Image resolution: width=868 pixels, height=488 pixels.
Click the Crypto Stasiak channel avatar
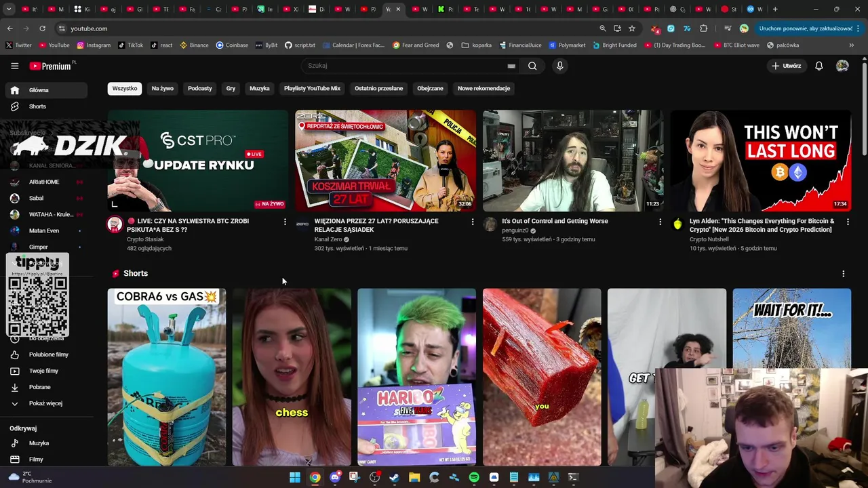(115, 225)
